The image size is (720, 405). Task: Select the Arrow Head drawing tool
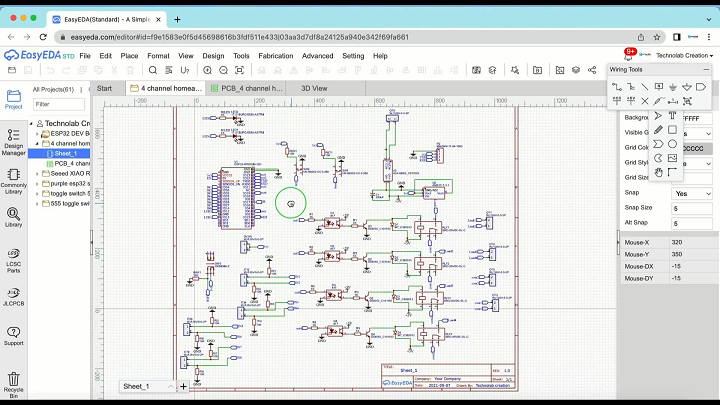(x=658, y=116)
